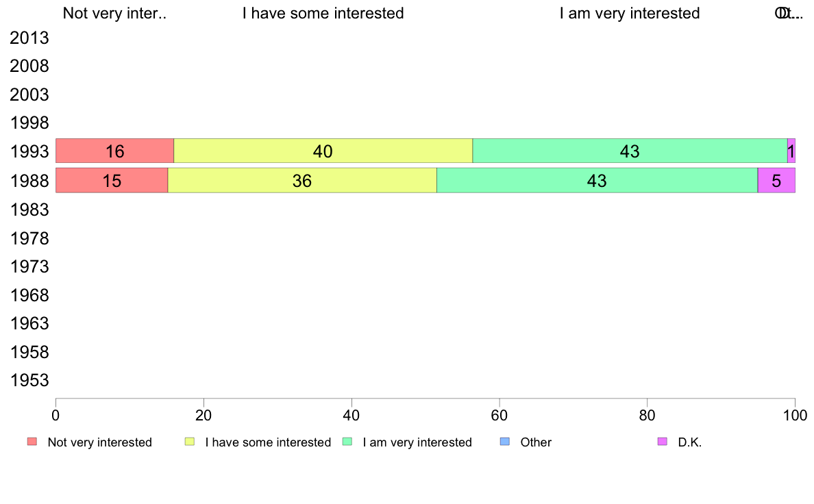Click the Other legend text label
This screenshot has height=504, width=814.
[x=536, y=442]
